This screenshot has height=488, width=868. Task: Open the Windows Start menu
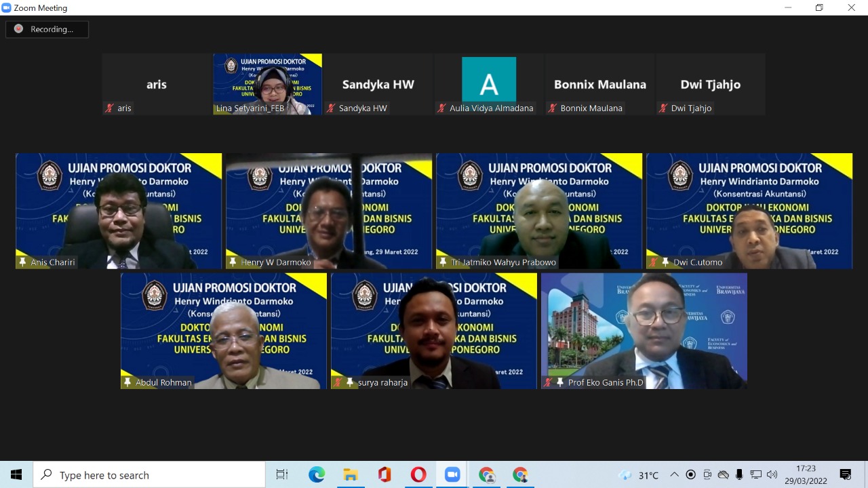coord(16,475)
